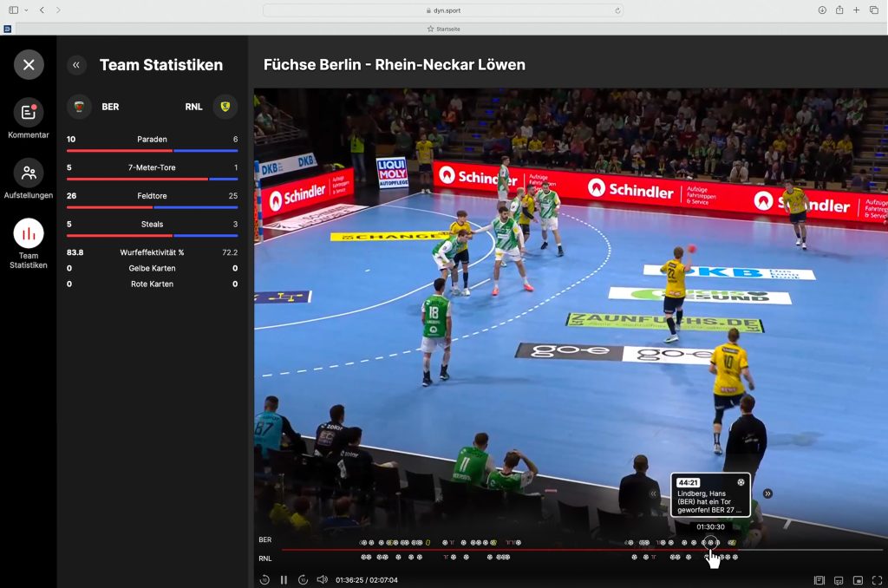Open the subtitles options in player
The width and height of the screenshot is (888, 588).
pos(839,579)
